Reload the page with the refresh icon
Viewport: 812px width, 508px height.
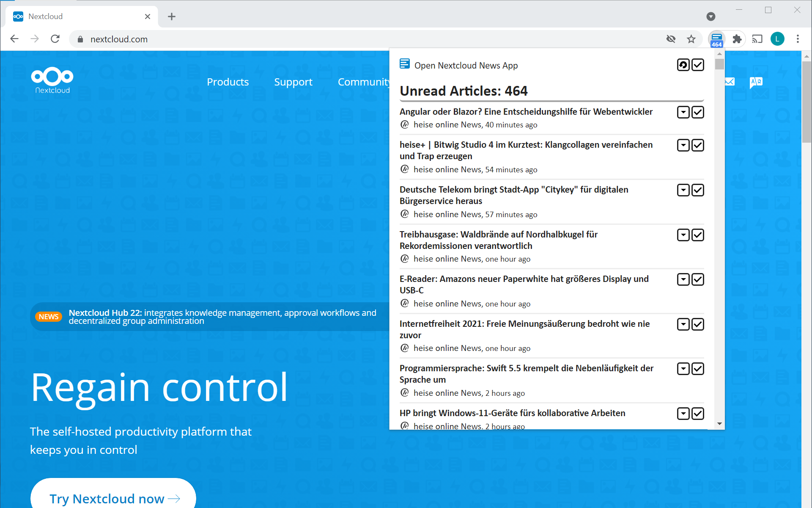(55, 39)
